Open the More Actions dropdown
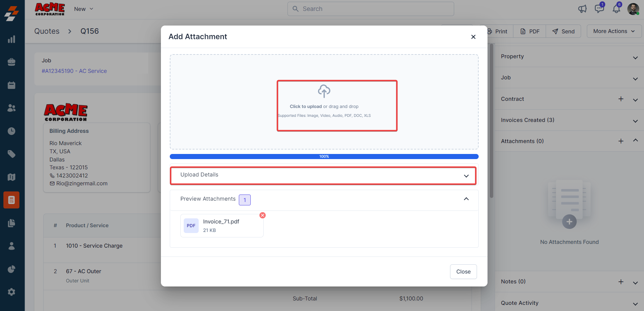644x311 pixels. click(x=614, y=31)
